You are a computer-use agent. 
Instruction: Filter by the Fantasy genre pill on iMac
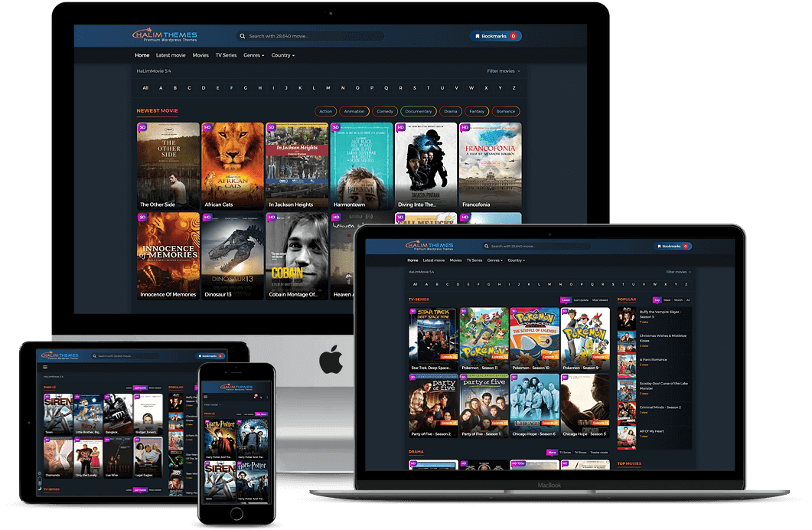point(477,111)
